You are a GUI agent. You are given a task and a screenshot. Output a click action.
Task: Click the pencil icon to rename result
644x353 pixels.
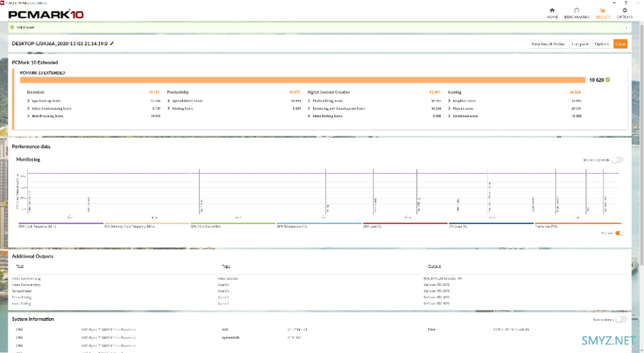(111, 44)
